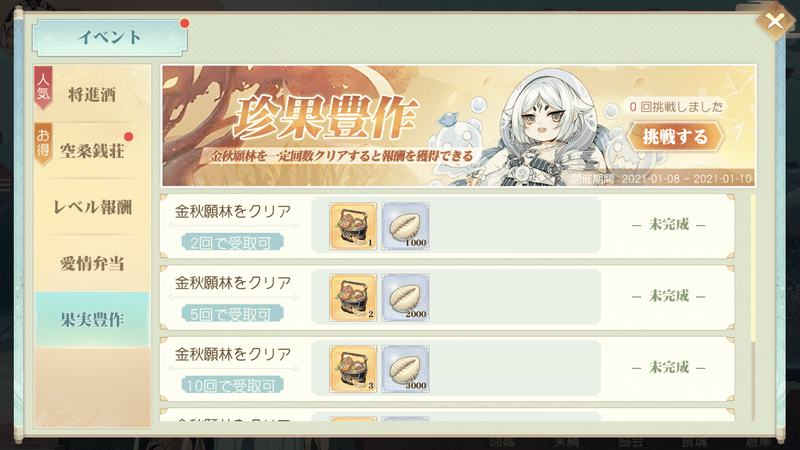
Task: Click the 未完成 status in 10回 row
Action: [669, 367]
